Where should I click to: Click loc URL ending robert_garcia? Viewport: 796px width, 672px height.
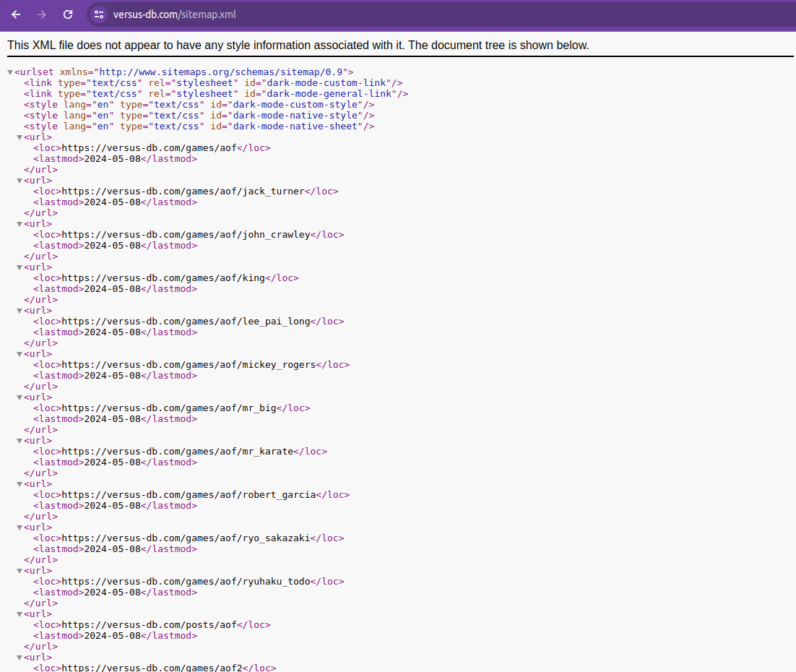(x=189, y=495)
